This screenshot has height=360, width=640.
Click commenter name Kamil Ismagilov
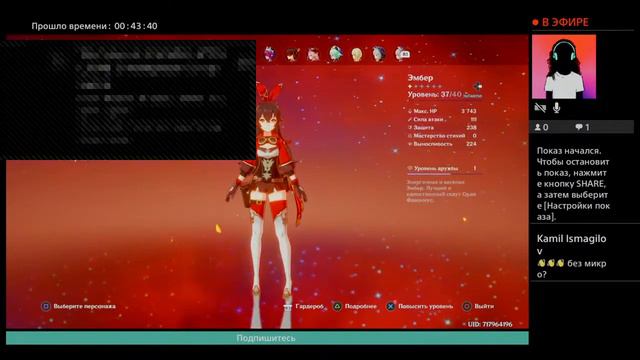click(x=571, y=244)
